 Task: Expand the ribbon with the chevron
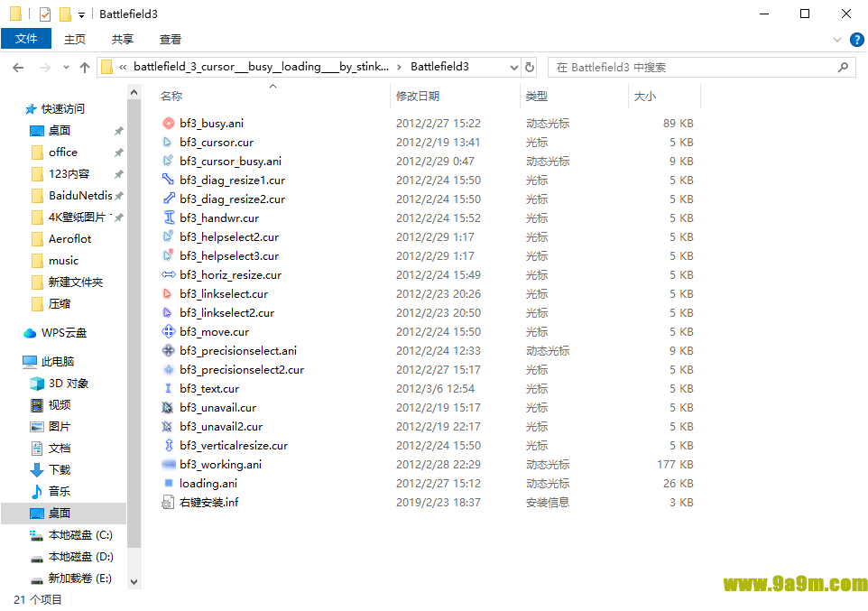point(837,40)
